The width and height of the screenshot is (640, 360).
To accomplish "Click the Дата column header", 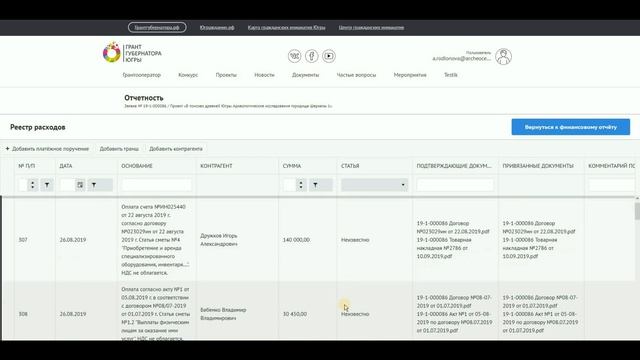I will (x=66, y=166).
